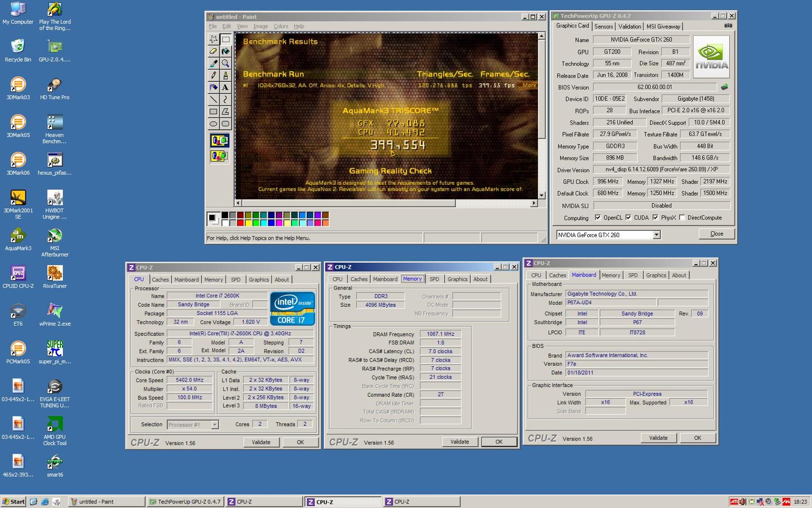Pick the bright red palette color
This screenshot has height=508, width=812.
[x=241, y=223]
